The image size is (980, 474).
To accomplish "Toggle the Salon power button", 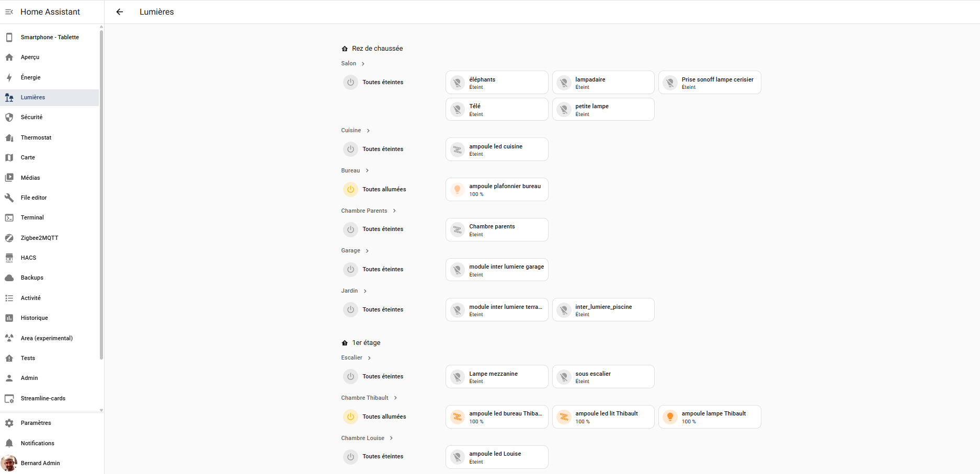I will click(350, 83).
